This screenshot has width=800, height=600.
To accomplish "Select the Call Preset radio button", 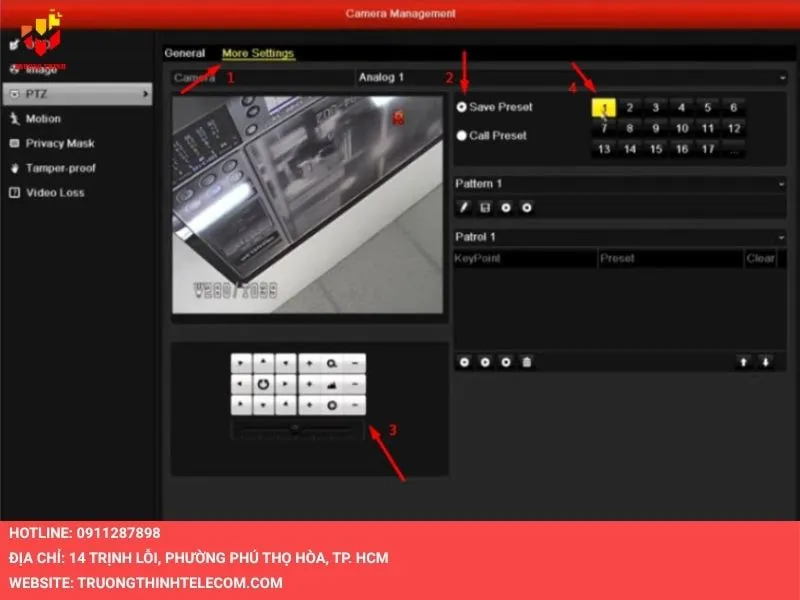I will (x=462, y=135).
